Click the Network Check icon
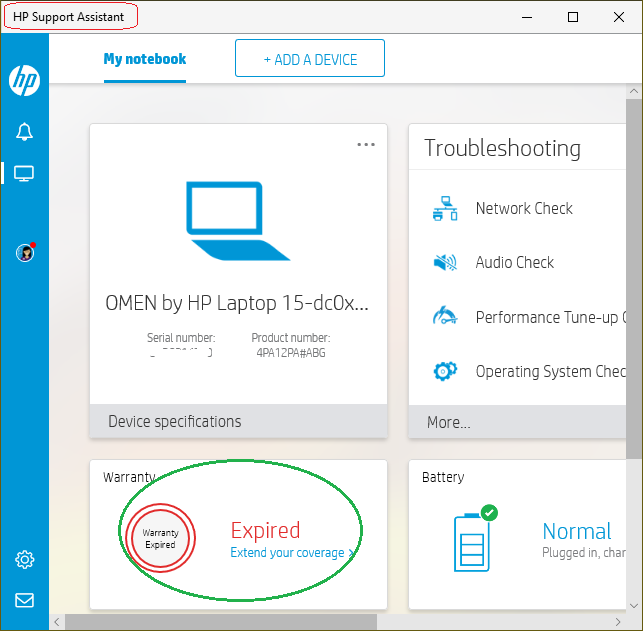Screen dimensions: 643x631 tap(445, 208)
